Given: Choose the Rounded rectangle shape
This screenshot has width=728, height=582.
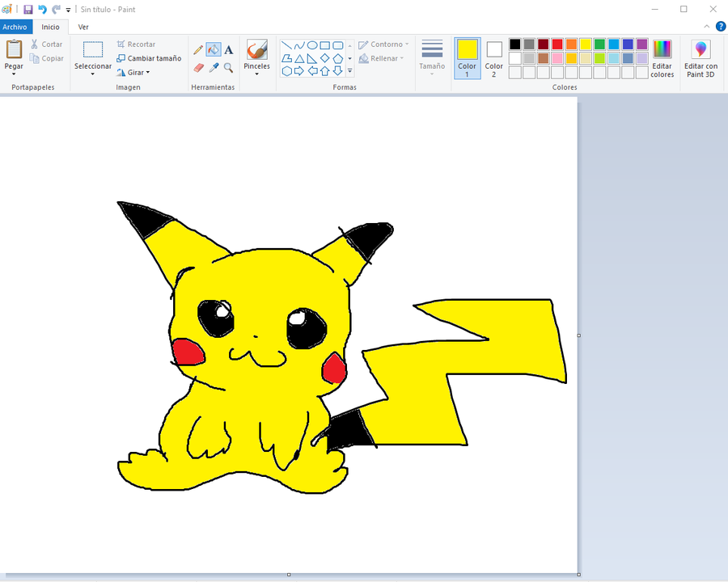Looking at the screenshot, I should pyautogui.click(x=338, y=45).
